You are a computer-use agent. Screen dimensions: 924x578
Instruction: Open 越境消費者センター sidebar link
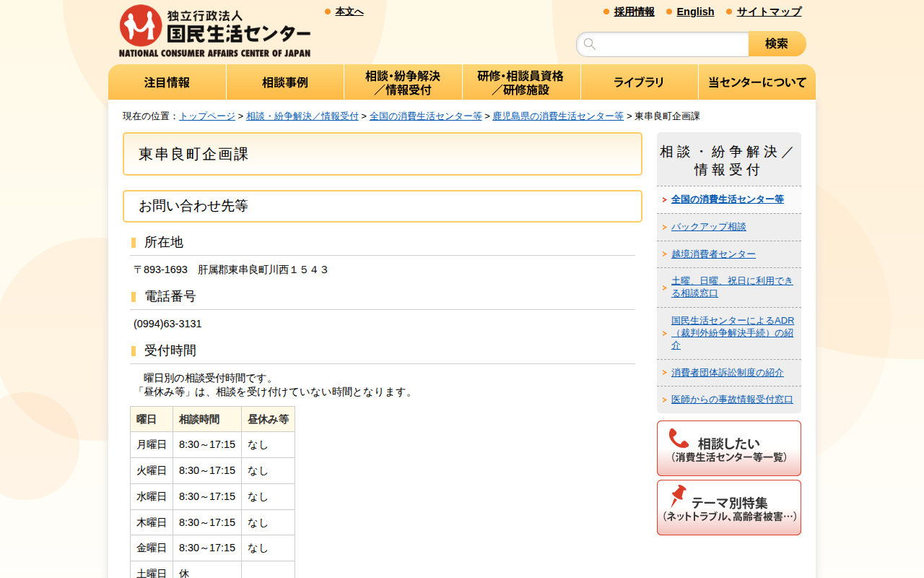tap(714, 254)
